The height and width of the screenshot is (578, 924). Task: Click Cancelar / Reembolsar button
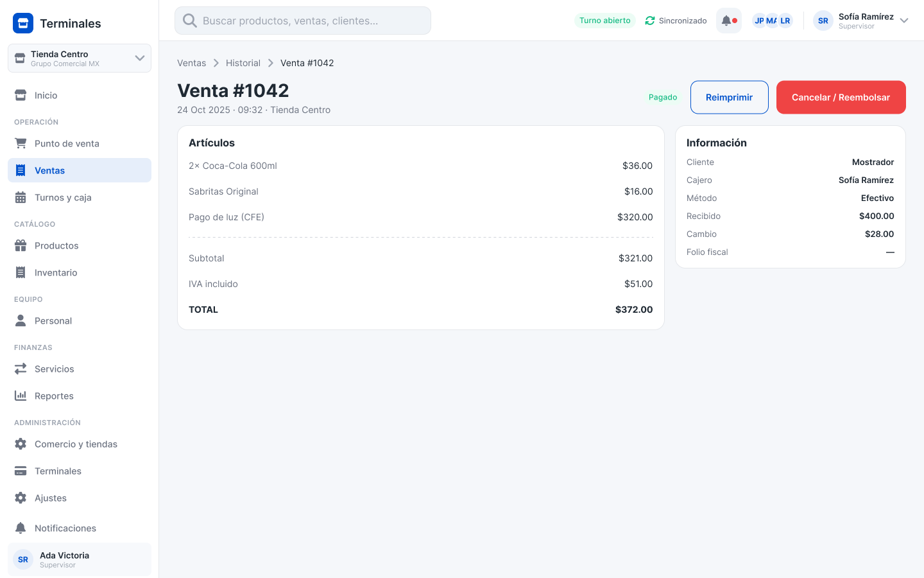(841, 97)
